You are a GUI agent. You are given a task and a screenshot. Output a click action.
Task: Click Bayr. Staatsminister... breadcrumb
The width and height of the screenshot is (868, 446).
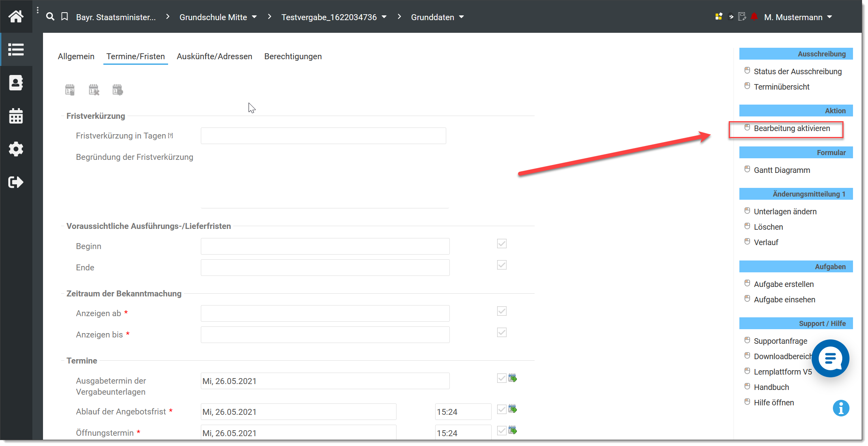[116, 17]
